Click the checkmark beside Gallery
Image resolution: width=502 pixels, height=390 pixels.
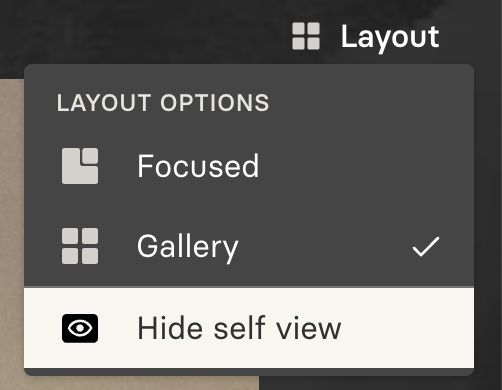coord(426,247)
